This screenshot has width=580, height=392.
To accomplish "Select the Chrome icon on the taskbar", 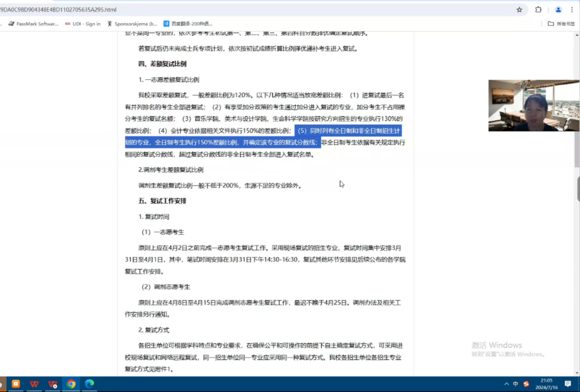I will 71,384.
